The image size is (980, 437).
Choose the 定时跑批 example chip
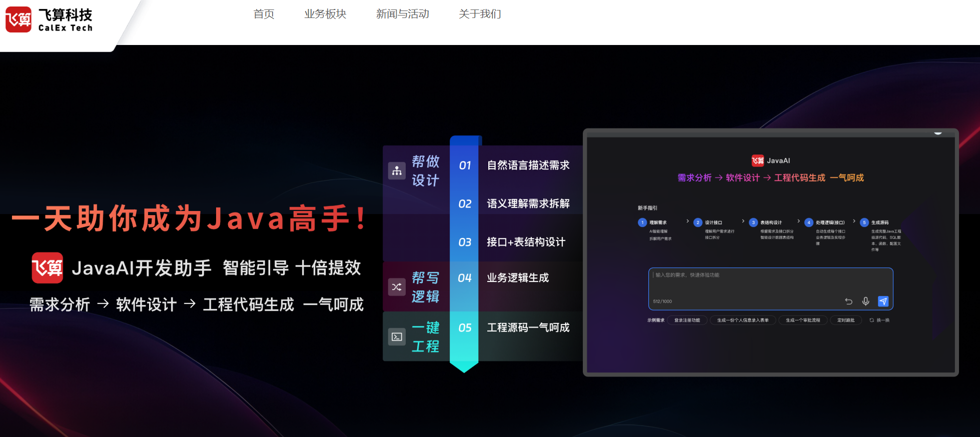pos(846,320)
